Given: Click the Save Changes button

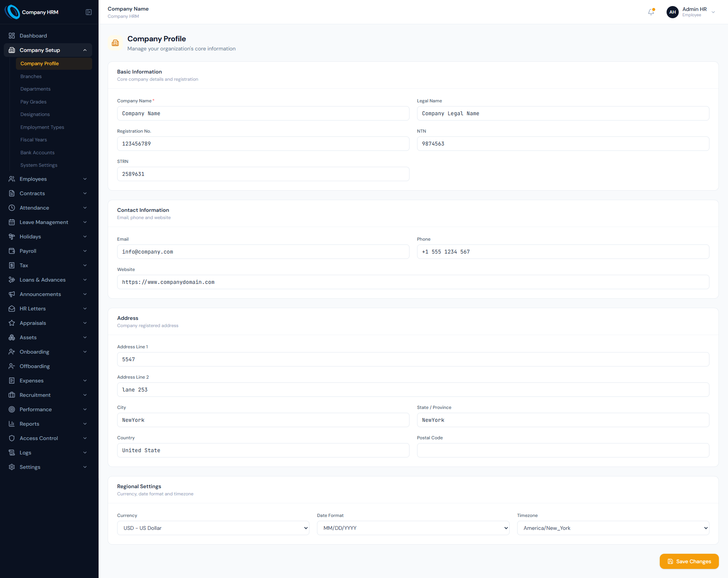Looking at the screenshot, I should coord(689,561).
